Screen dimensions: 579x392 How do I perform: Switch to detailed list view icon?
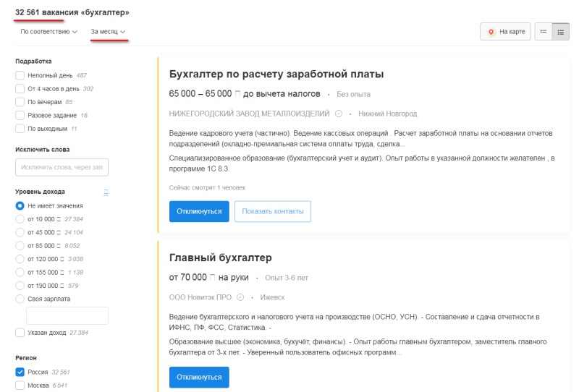click(561, 32)
